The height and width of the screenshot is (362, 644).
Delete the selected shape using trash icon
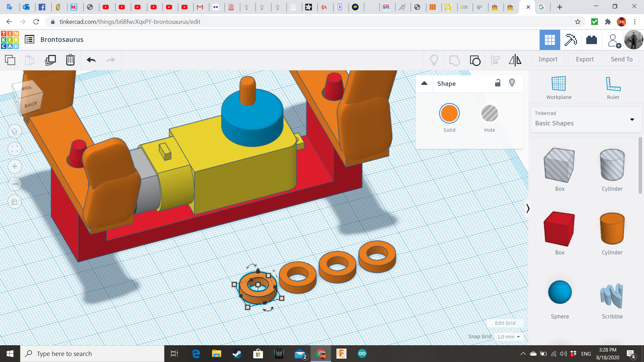[x=70, y=60]
